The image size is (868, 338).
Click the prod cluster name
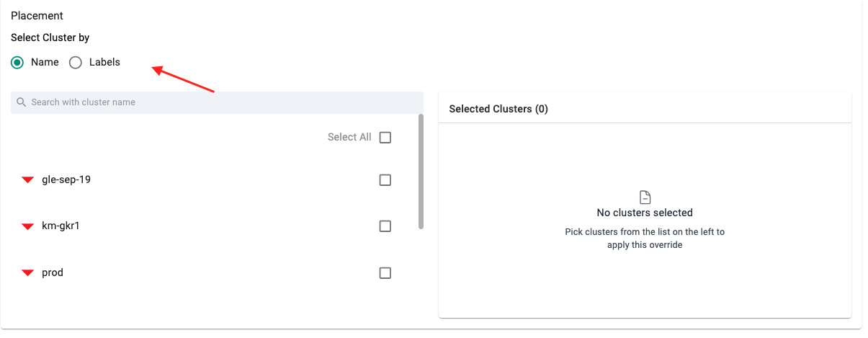tap(53, 272)
